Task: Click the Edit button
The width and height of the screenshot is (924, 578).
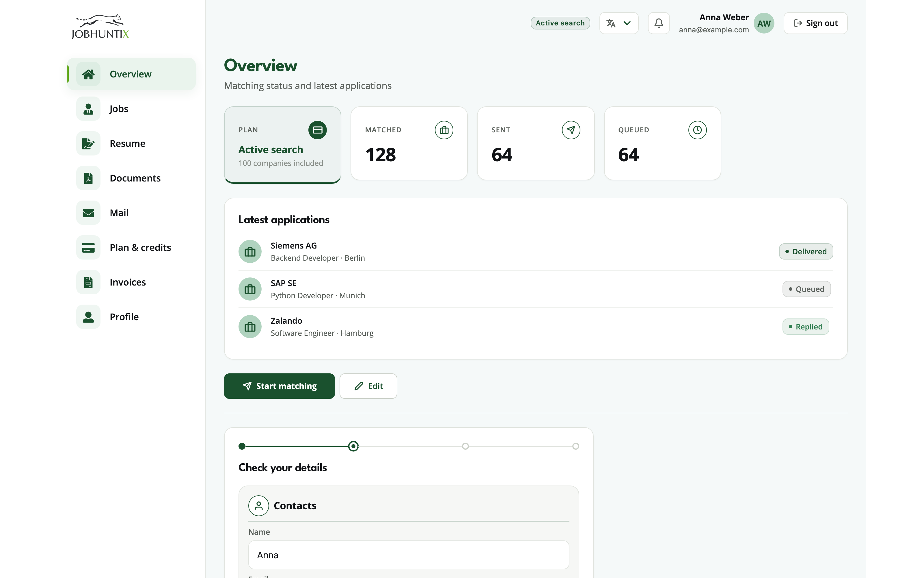Action: pyautogui.click(x=368, y=386)
